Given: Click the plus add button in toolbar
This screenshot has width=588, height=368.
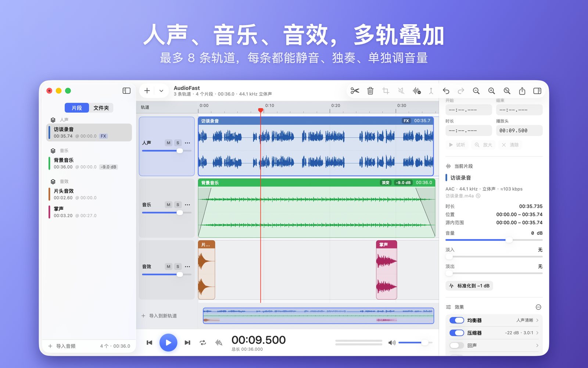Looking at the screenshot, I should click(147, 91).
